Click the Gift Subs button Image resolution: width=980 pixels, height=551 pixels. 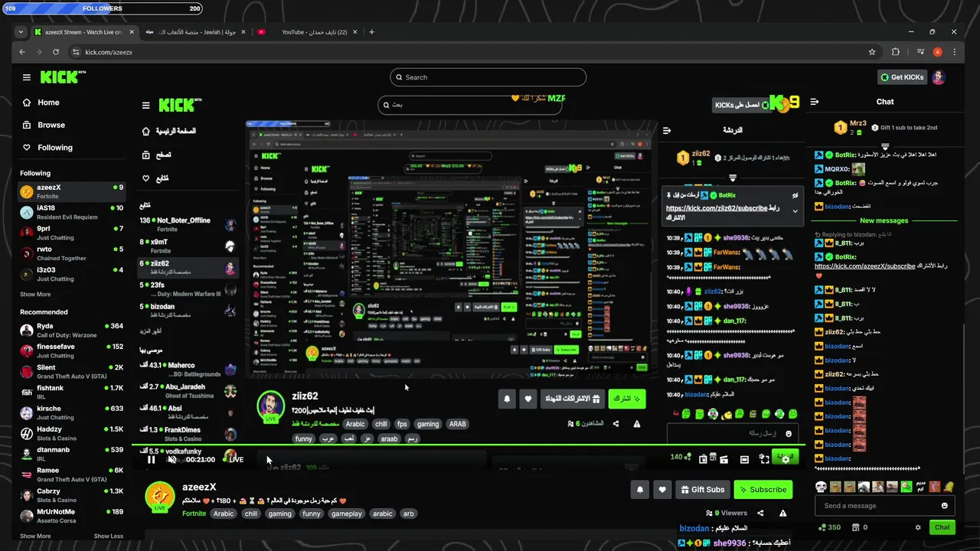pyautogui.click(x=701, y=490)
